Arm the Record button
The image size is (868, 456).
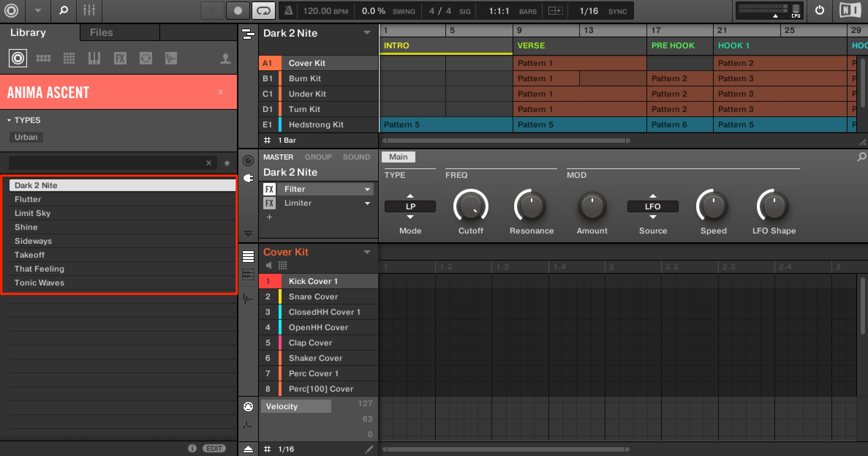click(x=238, y=11)
